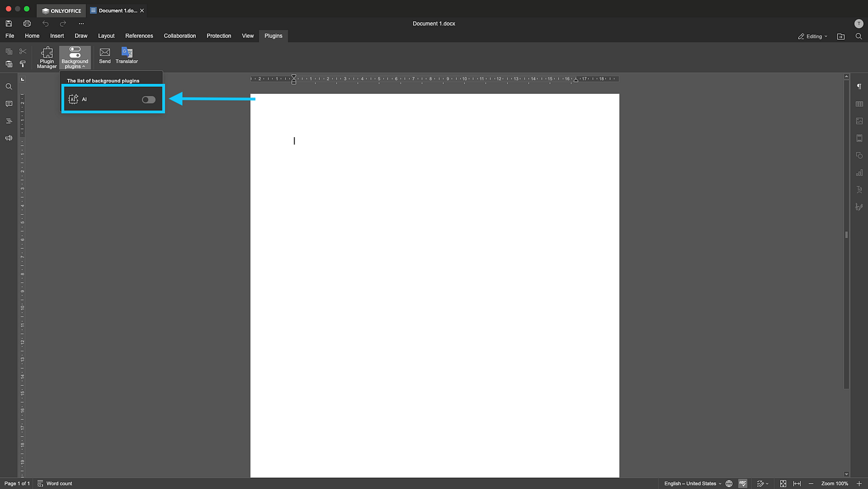Open the Translator plugin
This screenshot has width=868, height=489.
(x=126, y=55)
